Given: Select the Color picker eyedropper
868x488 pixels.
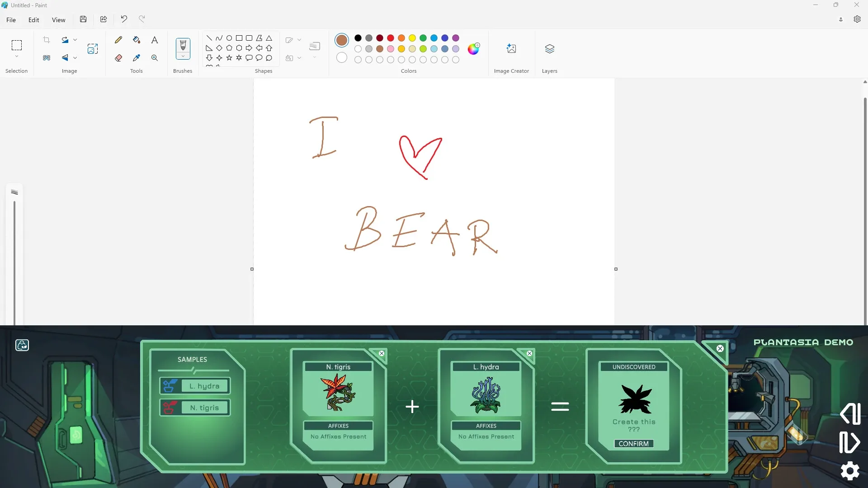Looking at the screenshot, I should (x=136, y=58).
